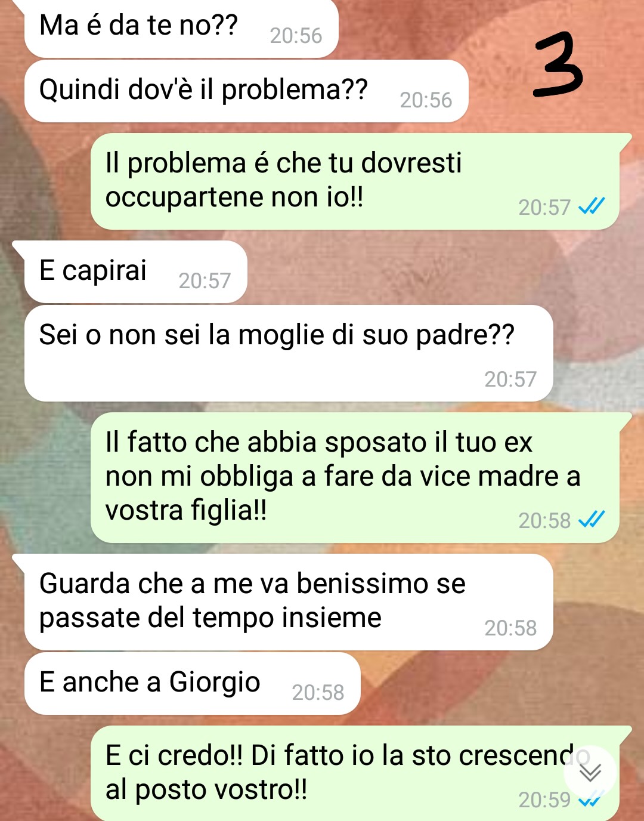Tap the handwritten number 3 annotation
644x821 pixels.
tap(558, 64)
